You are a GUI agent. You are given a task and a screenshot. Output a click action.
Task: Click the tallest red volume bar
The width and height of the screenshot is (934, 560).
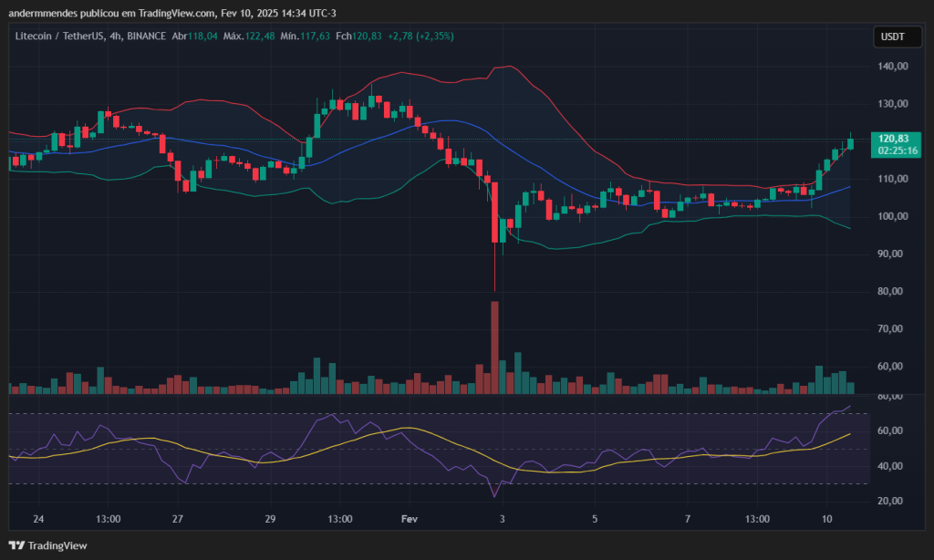click(494, 347)
